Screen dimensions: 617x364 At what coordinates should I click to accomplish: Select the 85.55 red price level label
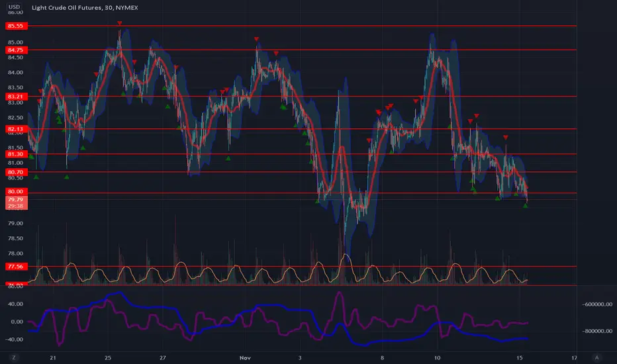coord(16,26)
